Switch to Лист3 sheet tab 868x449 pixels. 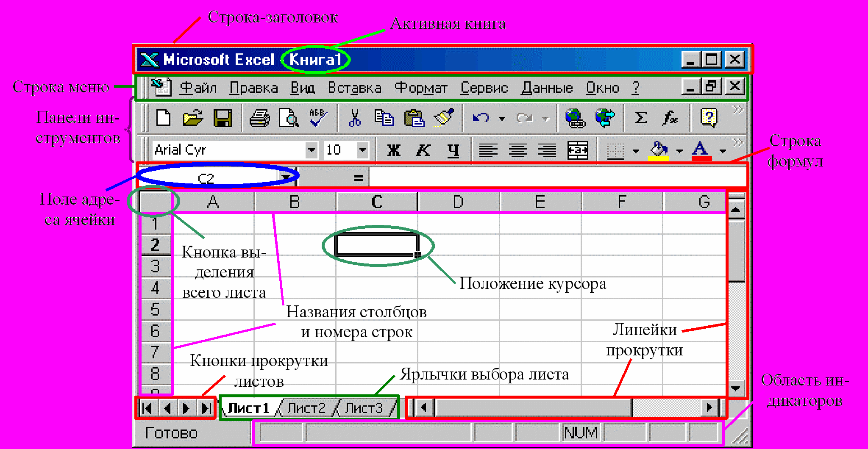point(364,408)
